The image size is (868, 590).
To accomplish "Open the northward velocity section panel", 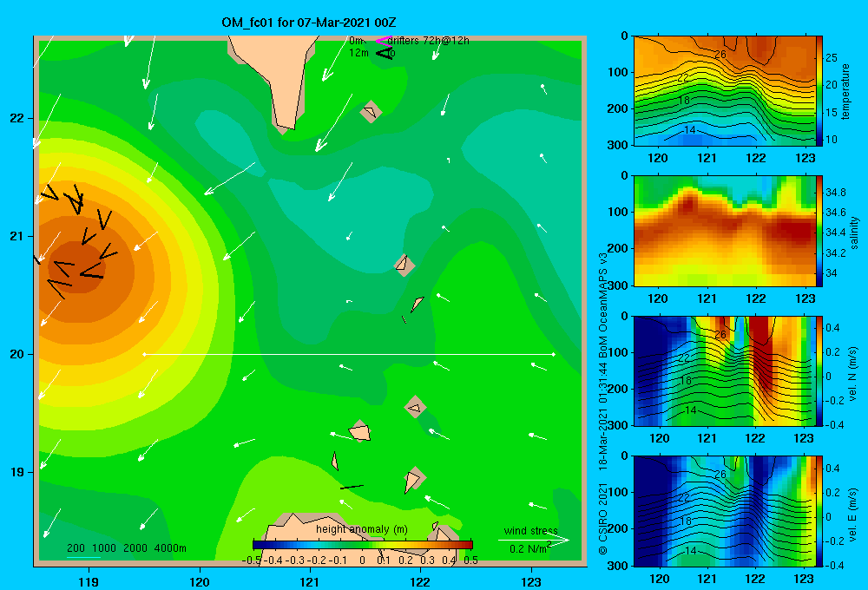I will tap(725, 370).
